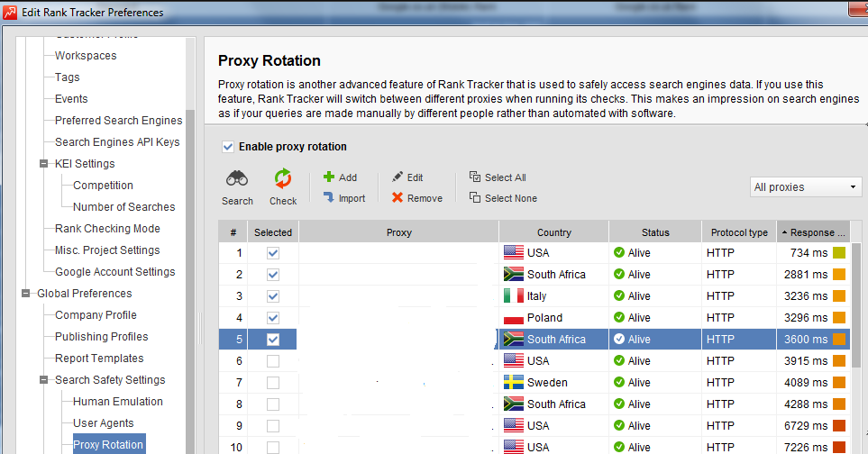Sort by the Country column header
The height and width of the screenshot is (454, 868).
(x=553, y=232)
